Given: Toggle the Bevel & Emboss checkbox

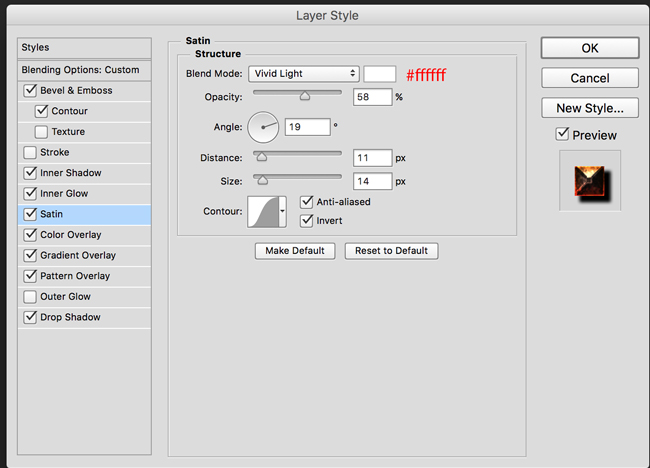Looking at the screenshot, I should [x=30, y=90].
